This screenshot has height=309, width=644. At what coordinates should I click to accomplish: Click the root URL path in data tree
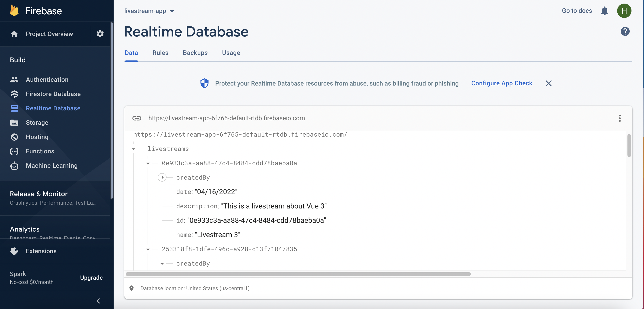(240, 135)
